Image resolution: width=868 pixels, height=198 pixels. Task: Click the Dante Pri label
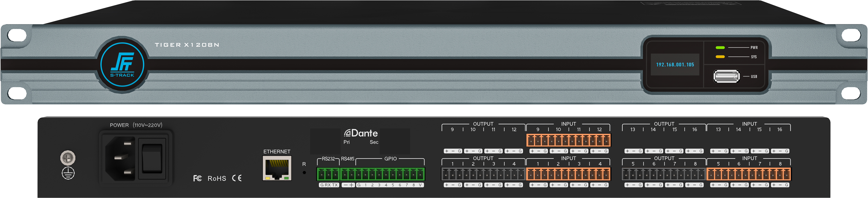coord(346,142)
